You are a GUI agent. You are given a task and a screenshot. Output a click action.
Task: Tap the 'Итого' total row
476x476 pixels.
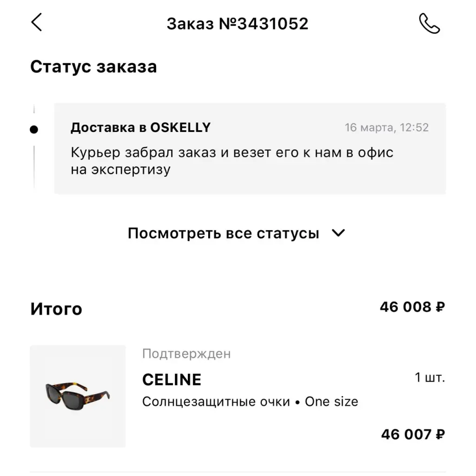[x=238, y=308]
